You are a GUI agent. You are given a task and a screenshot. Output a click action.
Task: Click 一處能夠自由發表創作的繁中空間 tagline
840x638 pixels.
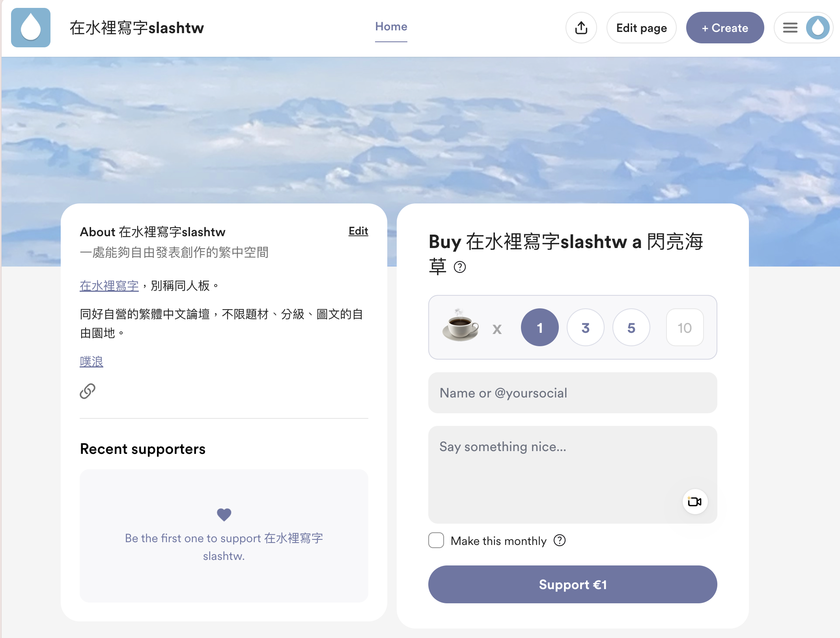point(174,252)
